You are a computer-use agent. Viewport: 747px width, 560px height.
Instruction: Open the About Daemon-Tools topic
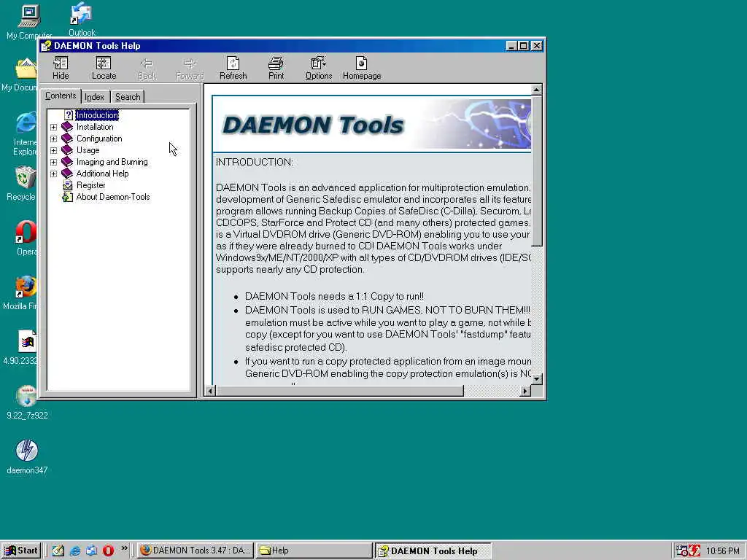click(113, 197)
